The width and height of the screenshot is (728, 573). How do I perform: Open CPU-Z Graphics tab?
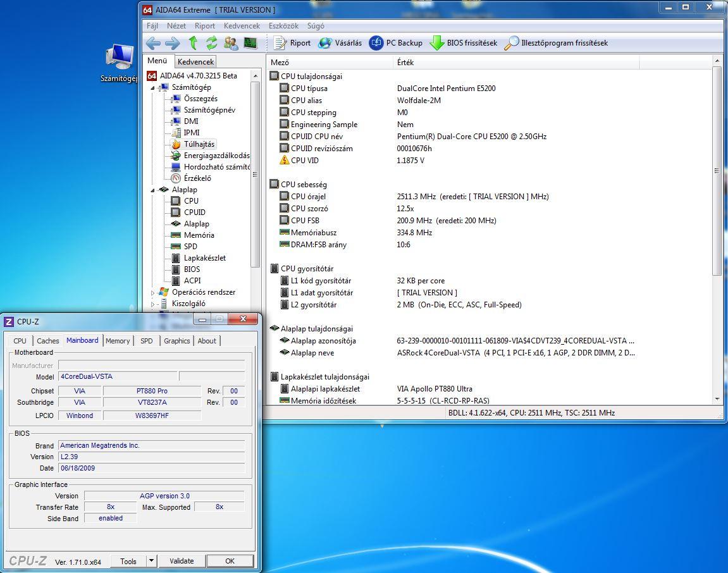tap(177, 341)
